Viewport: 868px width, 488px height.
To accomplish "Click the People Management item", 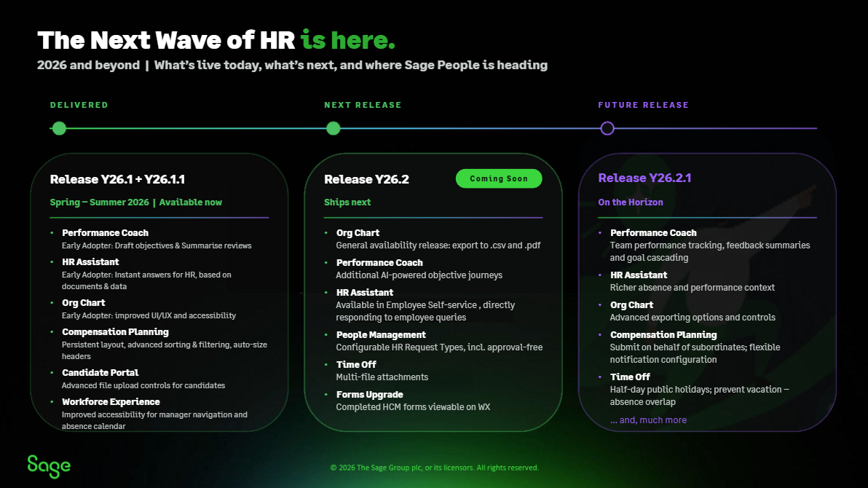I will 381,334.
